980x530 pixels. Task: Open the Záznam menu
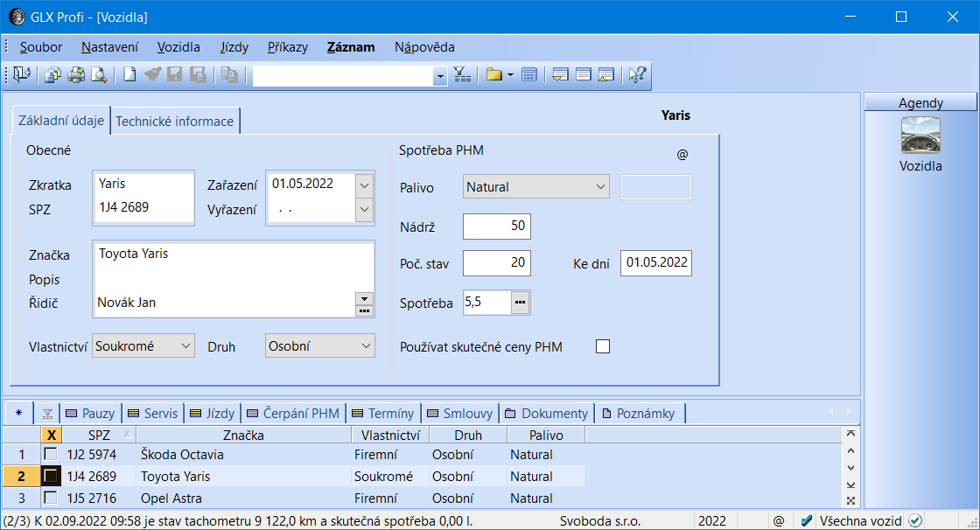point(351,47)
